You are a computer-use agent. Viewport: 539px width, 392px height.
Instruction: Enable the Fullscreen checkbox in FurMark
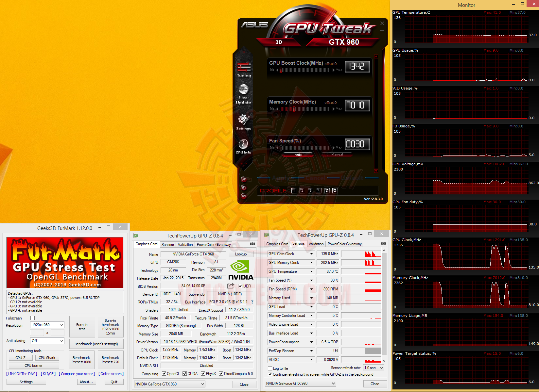click(x=32, y=318)
